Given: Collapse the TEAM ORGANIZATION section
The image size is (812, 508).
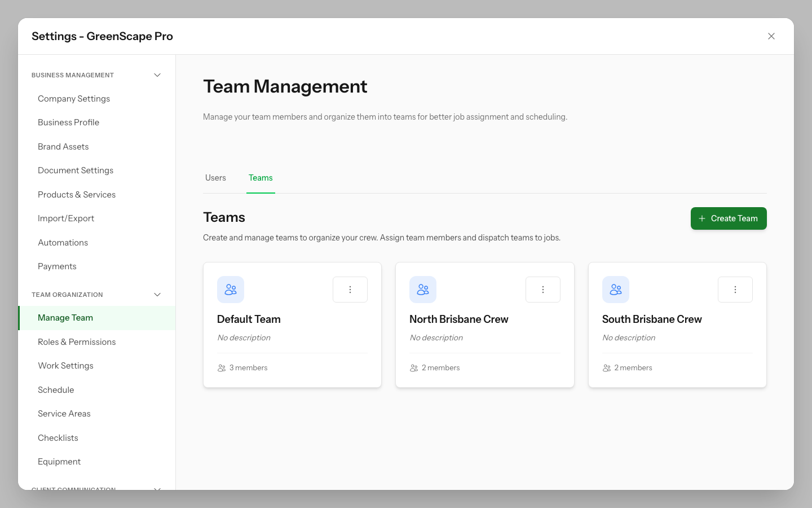Looking at the screenshot, I should coord(157,294).
